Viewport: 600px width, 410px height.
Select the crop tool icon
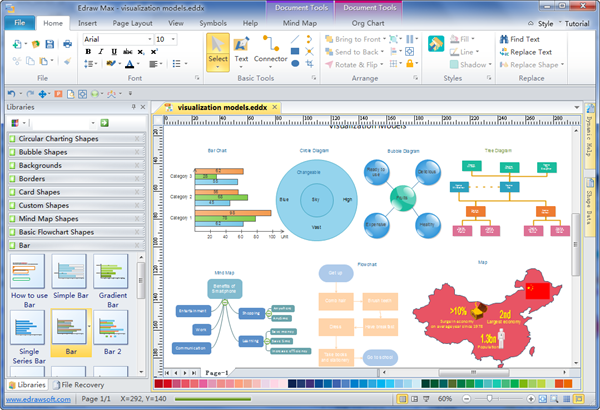click(x=310, y=64)
